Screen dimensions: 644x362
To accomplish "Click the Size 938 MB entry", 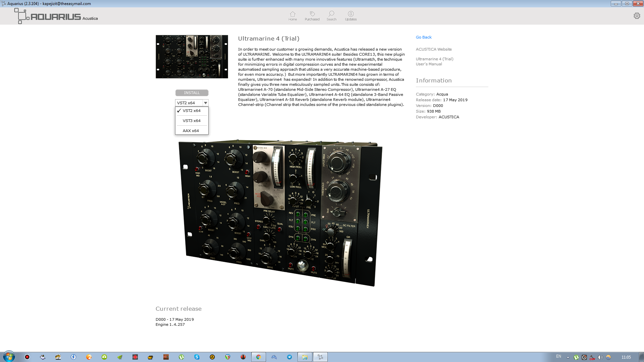I will click(x=428, y=111).
